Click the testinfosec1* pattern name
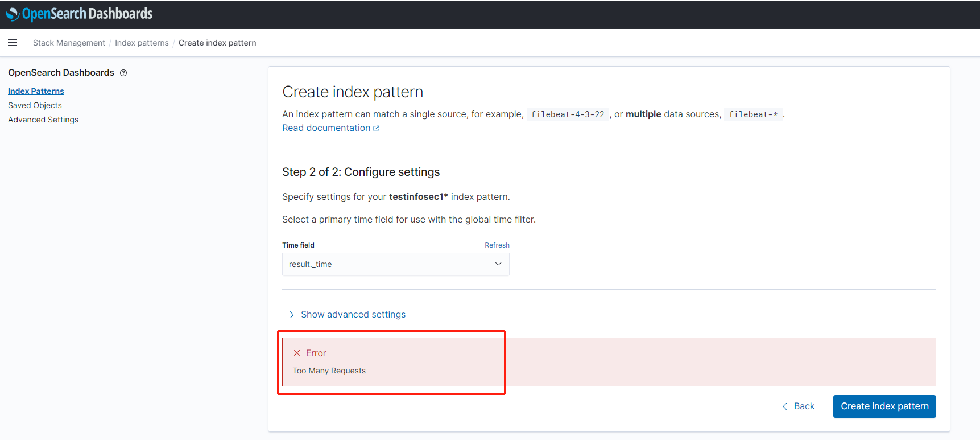 tap(419, 197)
